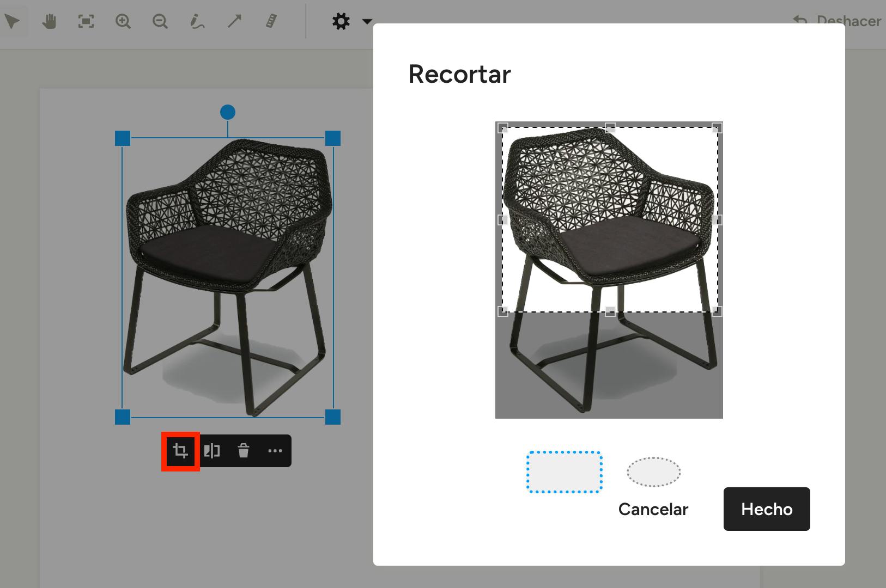Click the flip image icon

[x=212, y=451]
